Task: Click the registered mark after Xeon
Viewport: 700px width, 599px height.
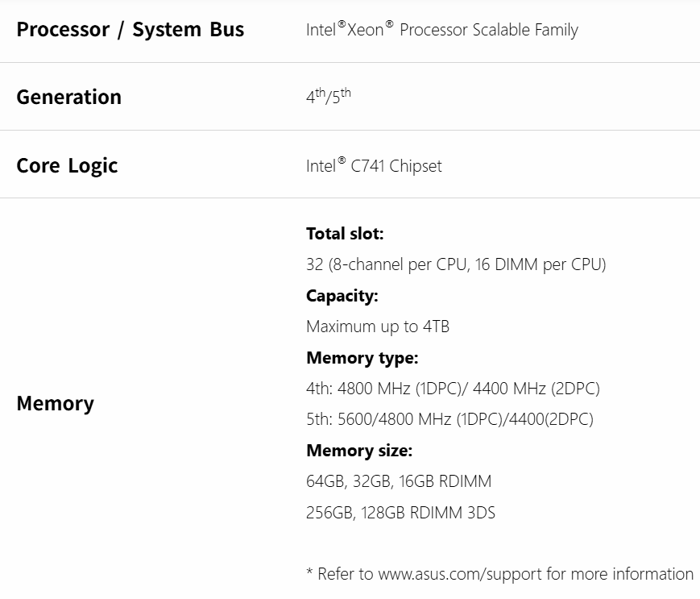Action: click(x=389, y=25)
